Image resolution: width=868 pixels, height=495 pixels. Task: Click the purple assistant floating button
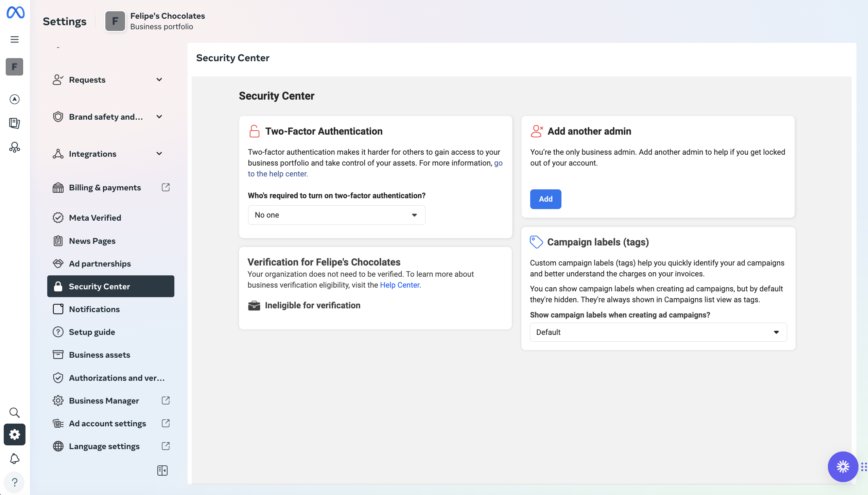click(x=843, y=466)
